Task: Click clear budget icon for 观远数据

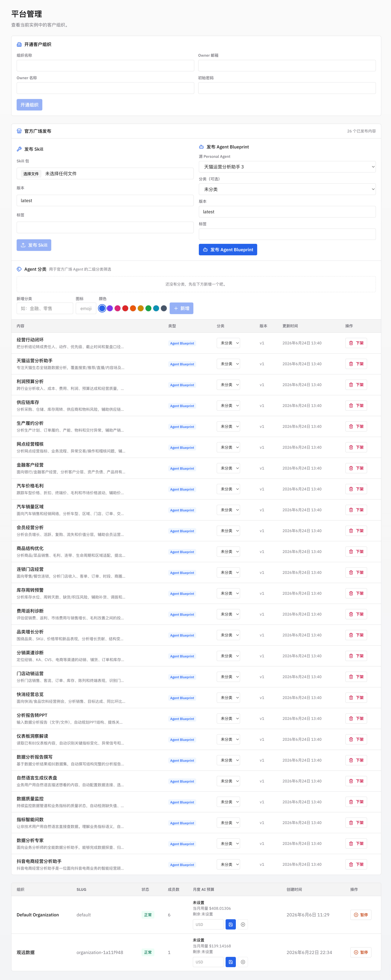Action: 243,962
